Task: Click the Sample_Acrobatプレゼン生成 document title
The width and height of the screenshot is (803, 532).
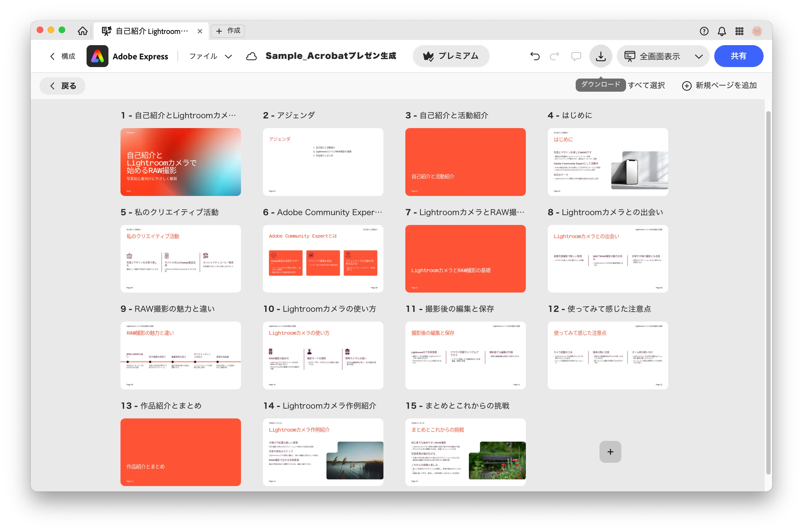Action: click(x=331, y=56)
